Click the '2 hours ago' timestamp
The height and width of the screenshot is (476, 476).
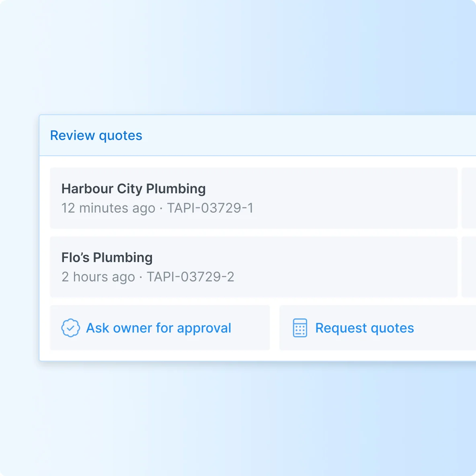[x=98, y=277]
